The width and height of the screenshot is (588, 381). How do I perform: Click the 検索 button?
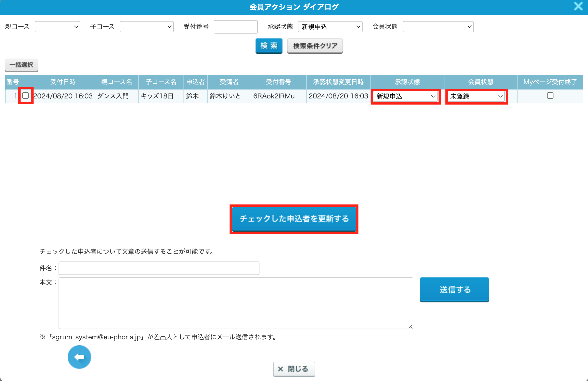269,46
